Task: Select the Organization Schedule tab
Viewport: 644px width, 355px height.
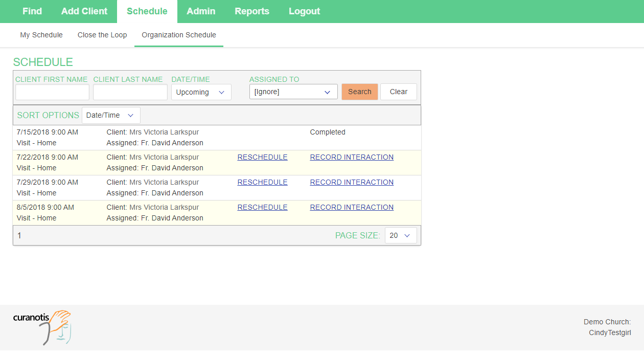Action: point(179,35)
